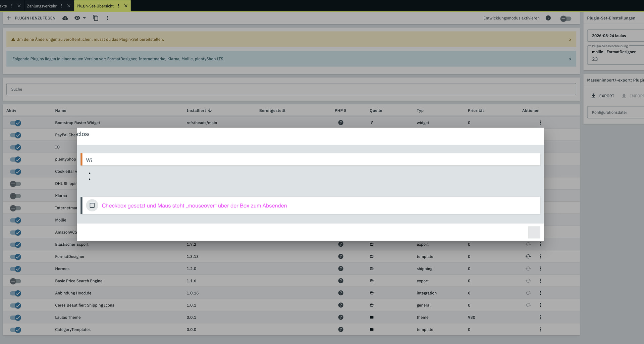
Task: Toggle the Basic Price Search Engine switch
Action: pos(15,281)
